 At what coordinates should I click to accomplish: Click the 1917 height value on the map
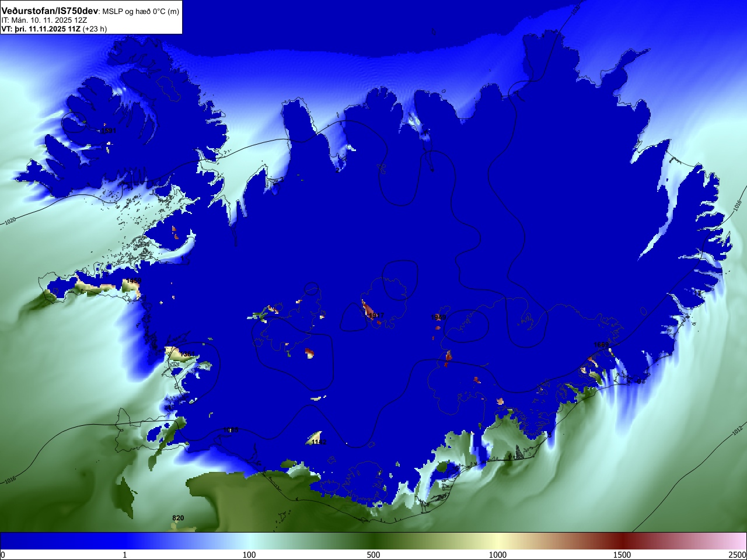click(x=376, y=316)
